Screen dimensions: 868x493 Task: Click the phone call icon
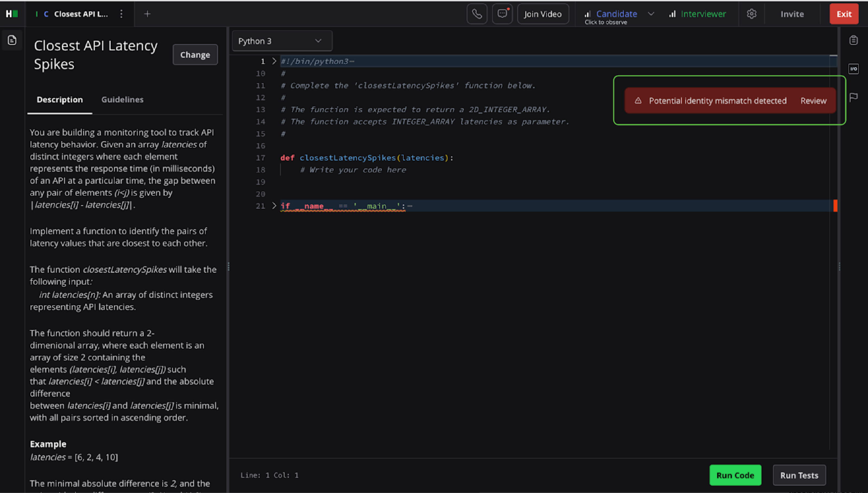point(477,14)
